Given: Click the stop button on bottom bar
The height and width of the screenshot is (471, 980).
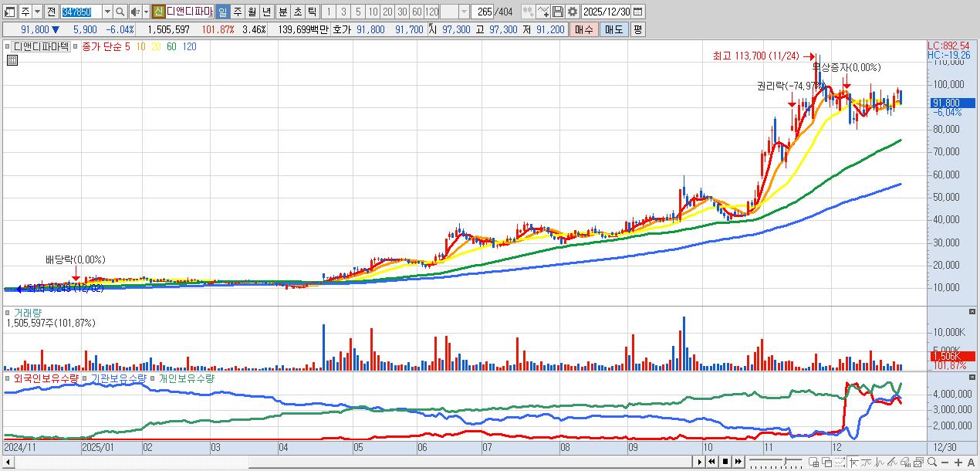Looking at the screenshot, I should 725,462.
